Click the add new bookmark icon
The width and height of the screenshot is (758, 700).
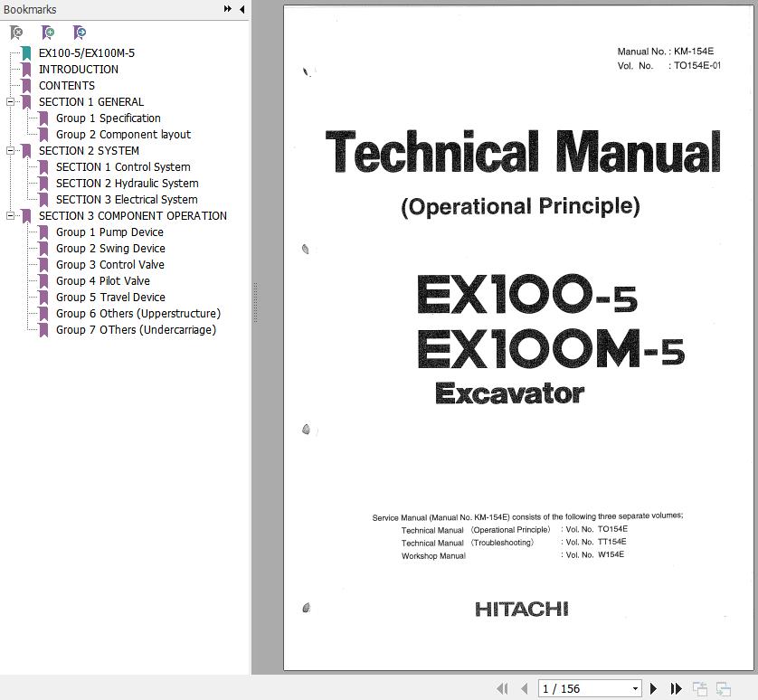point(48,33)
